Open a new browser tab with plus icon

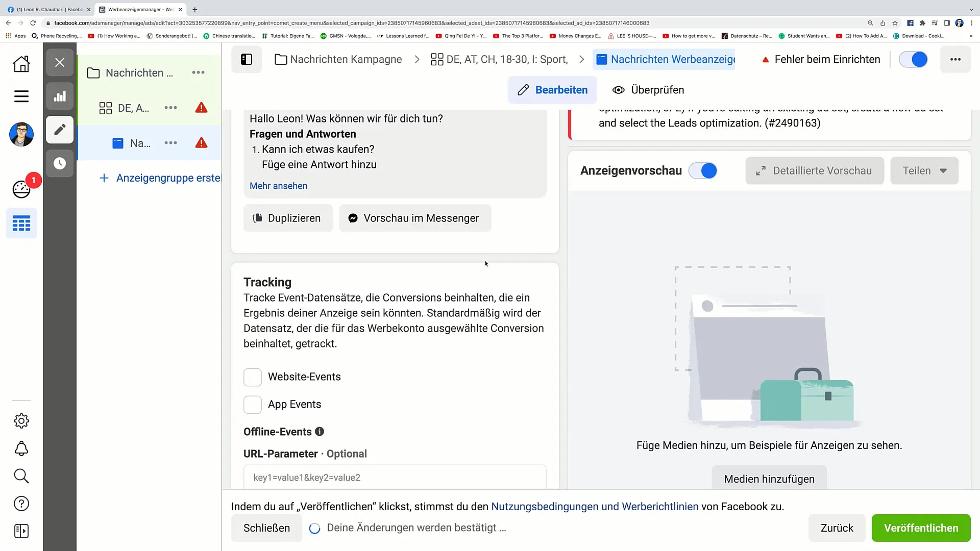[195, 9]
